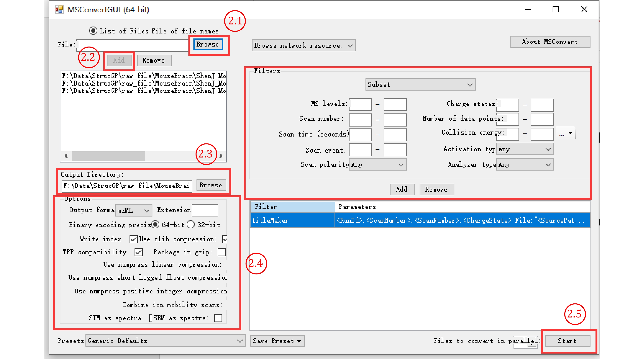Open the Browse network resource dropdown
This screenshot has height=359, width=644.
coord(304,45)
